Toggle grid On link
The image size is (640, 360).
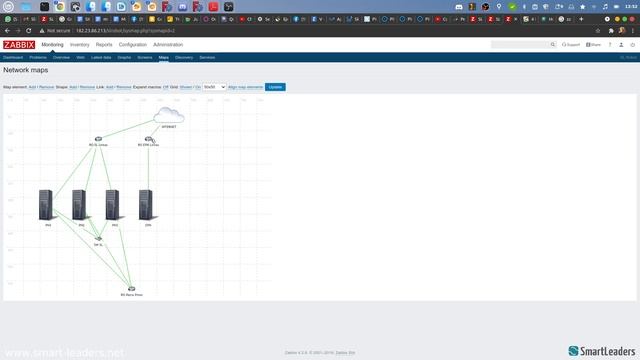click(x=198, y=87)
